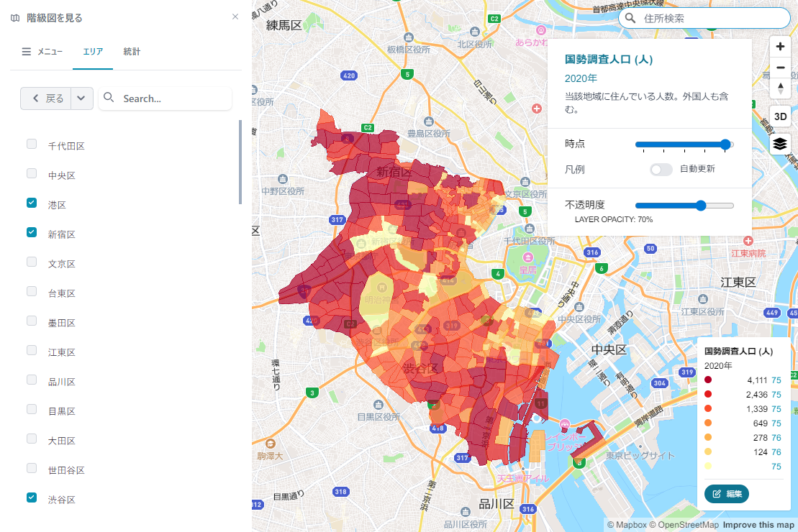Click the area list vertical scrollbar
Viewport: 798px width, 532px height.
click(x=240, y=162)
